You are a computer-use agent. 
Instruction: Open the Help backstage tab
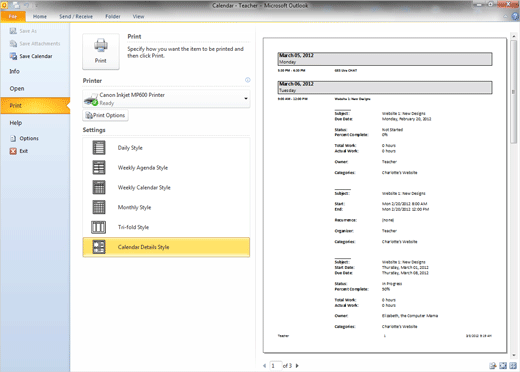(16, 123)
